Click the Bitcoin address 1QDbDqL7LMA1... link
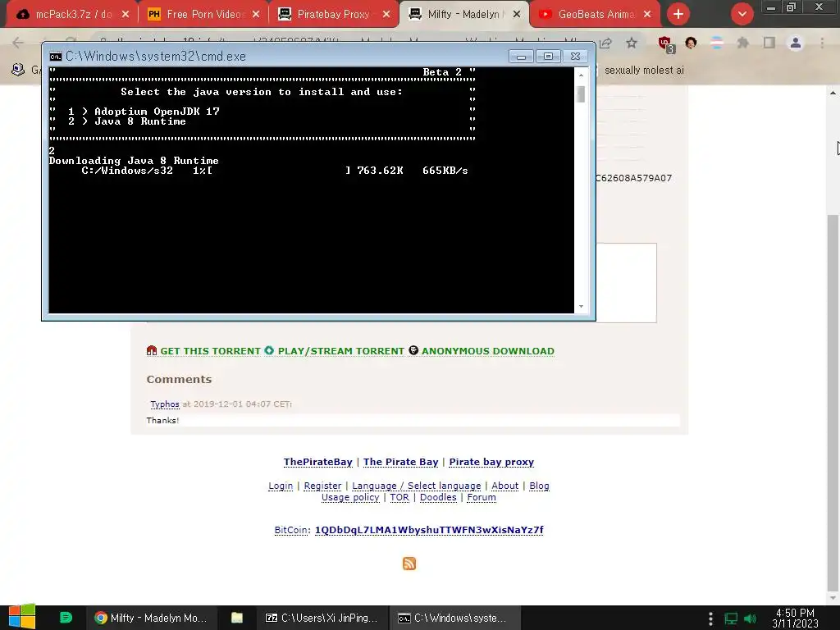 click(429, 530)
